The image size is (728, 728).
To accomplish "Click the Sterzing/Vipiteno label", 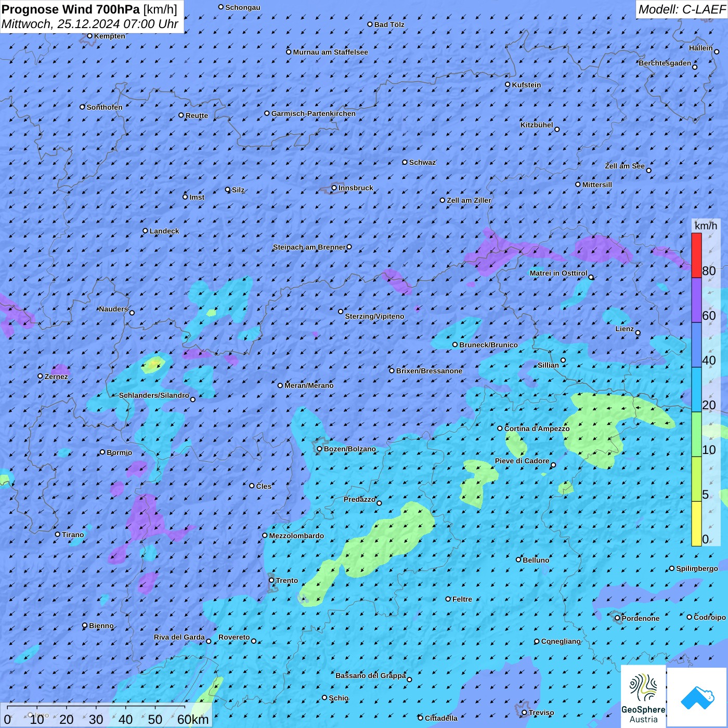I will pos(375,316).
